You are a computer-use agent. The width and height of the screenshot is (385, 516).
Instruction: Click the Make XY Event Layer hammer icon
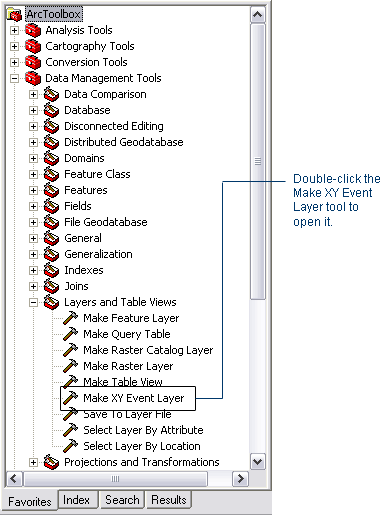tap(70, 398)
